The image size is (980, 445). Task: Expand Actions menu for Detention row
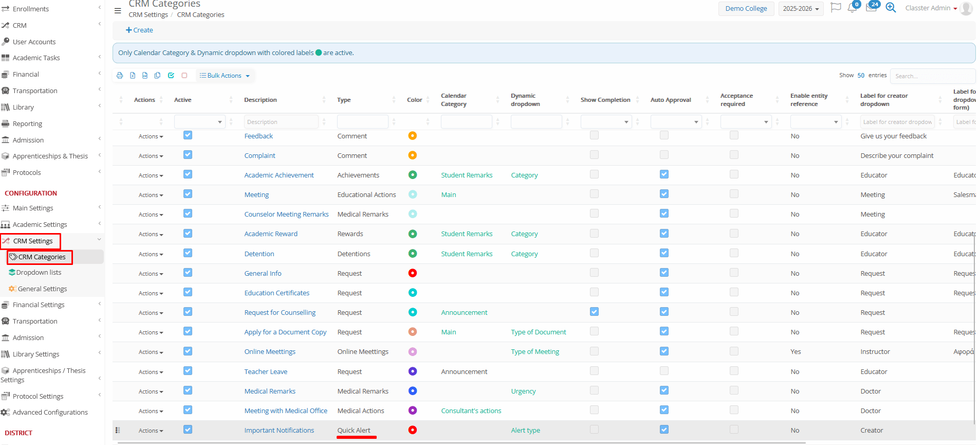pos(151,254)
